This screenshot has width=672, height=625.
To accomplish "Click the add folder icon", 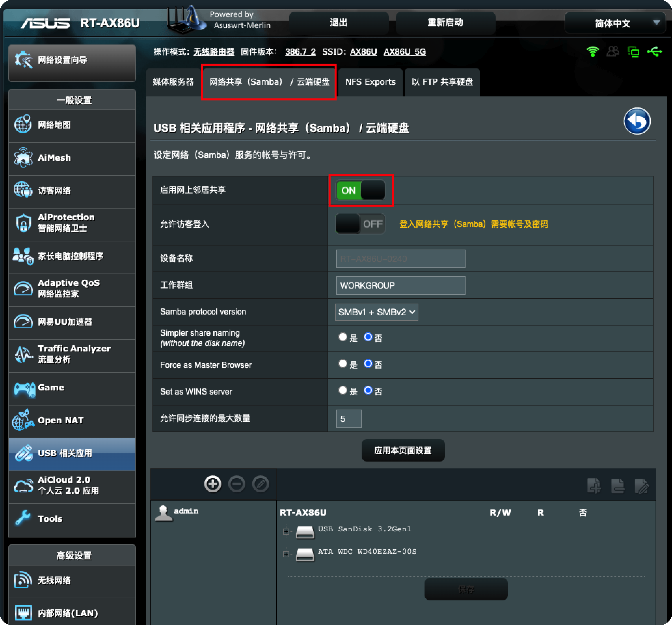I will [x=594, y=486].
